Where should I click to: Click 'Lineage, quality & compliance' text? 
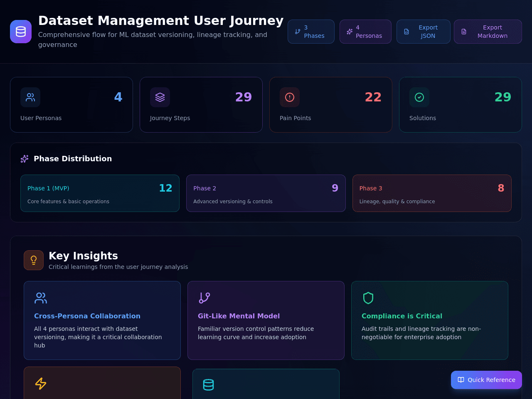[397, 202]
